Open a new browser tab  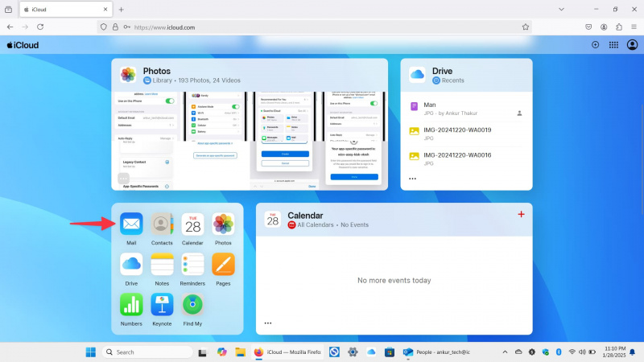(122, 10)
